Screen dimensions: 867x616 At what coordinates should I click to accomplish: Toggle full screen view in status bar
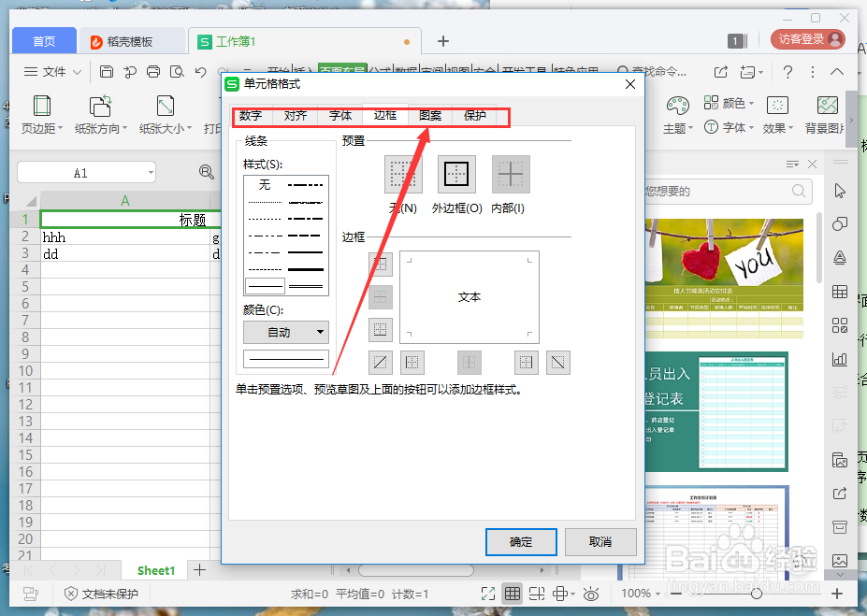click(x=488, y=594)
